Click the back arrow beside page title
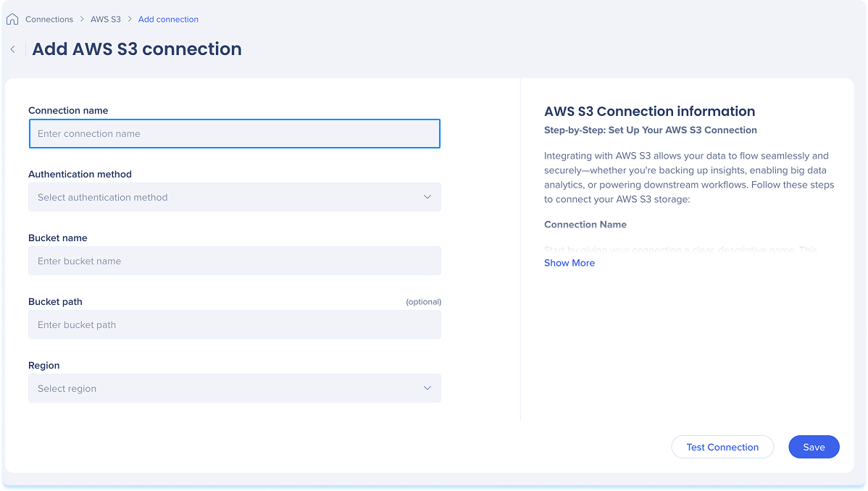 (x=13, y=49)
